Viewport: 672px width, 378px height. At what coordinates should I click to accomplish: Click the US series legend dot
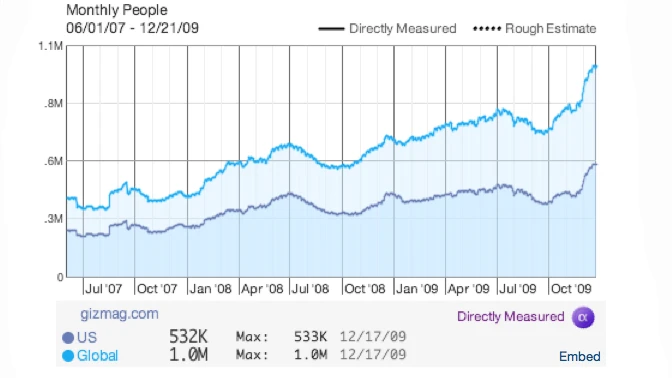[x=68, y=338]
